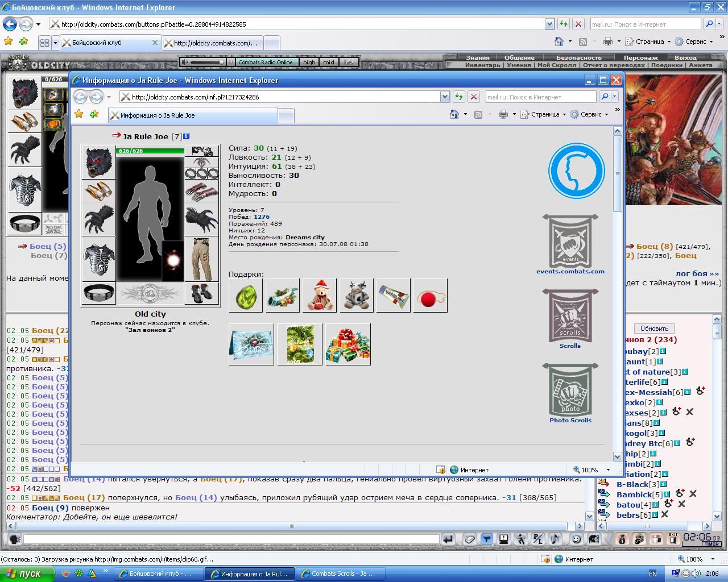The image size is (728, 582).
Task: Select mid quality for Combats Radio
Action: pyautogui.click(x=329, y=63)
